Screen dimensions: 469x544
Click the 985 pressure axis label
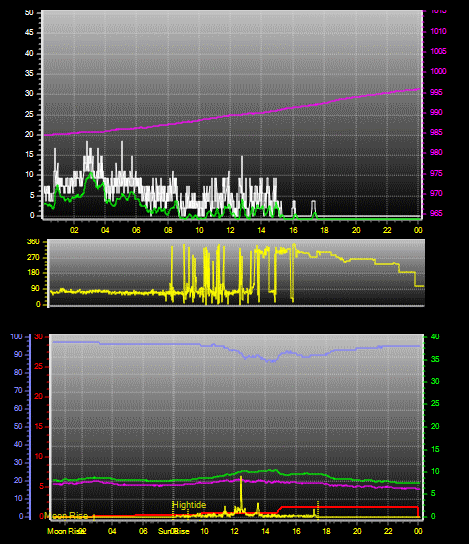[x=436, y=133]
